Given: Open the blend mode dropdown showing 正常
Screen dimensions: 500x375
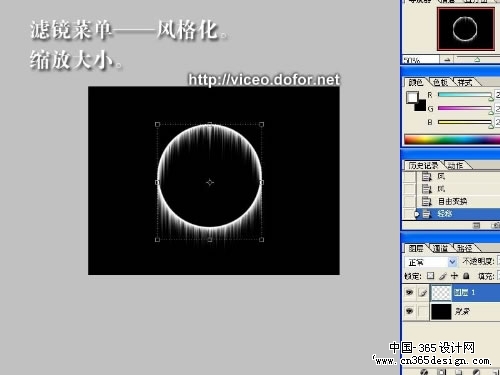Looking at the screenshot, I should pyautogui.click(x=431, y=262).
